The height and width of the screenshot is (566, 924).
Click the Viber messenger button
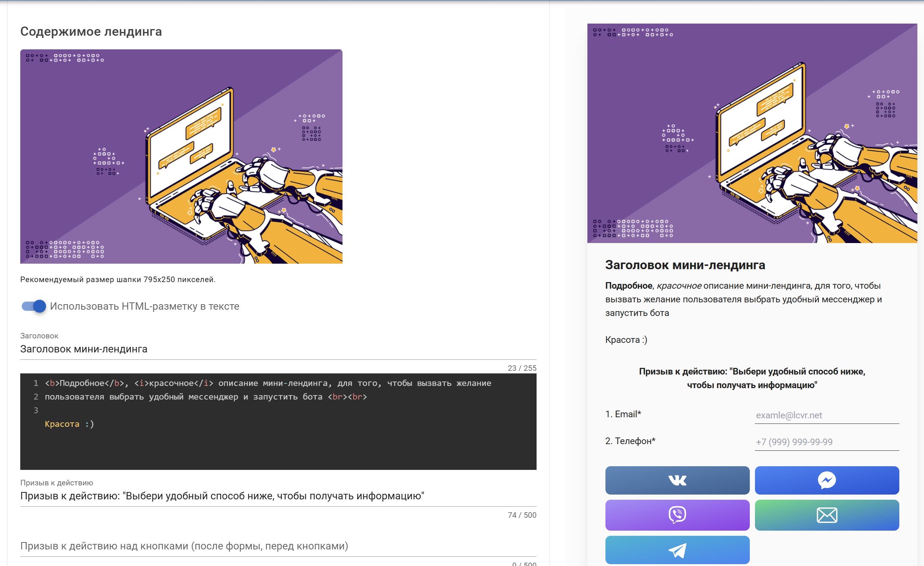coord(677,514)
